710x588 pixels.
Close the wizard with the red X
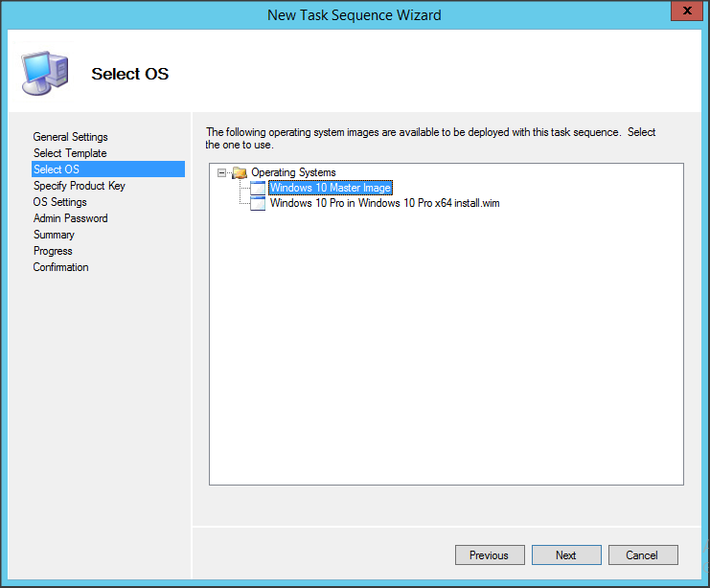tap(682, 13)
